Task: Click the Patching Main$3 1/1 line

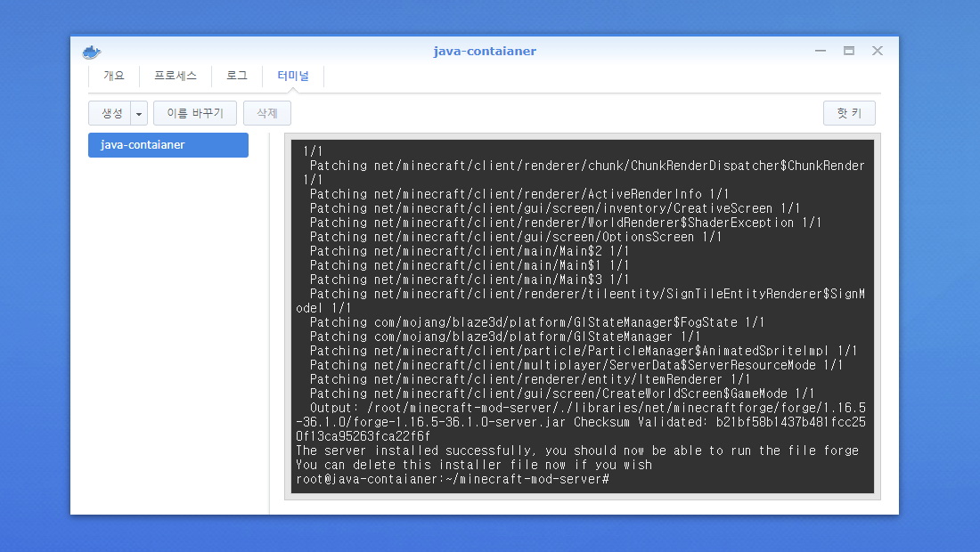Action: pyautogui.click(x=470, y=280)
